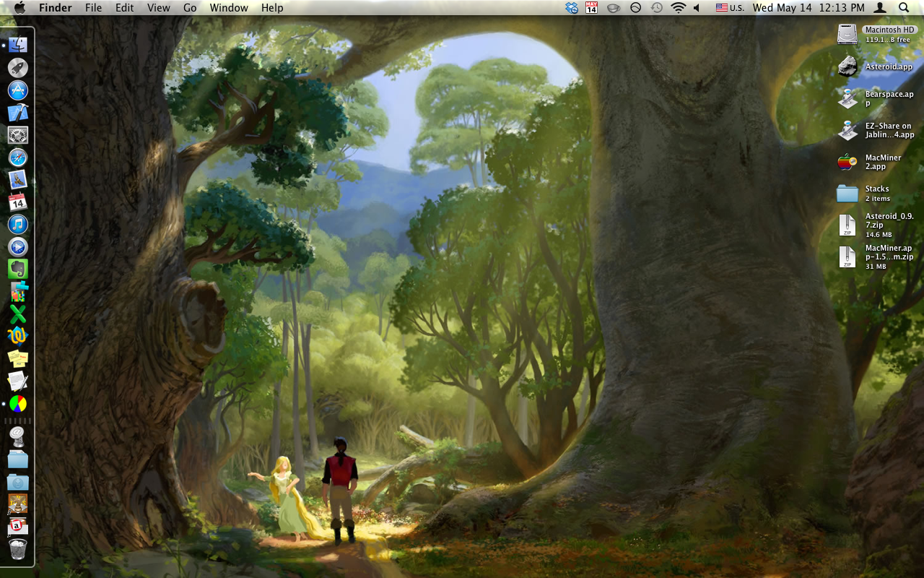The height and width of the screenshot is (578, 924).
Task: Click the circle-slash menu bar icon
Action: coord(635,7)
